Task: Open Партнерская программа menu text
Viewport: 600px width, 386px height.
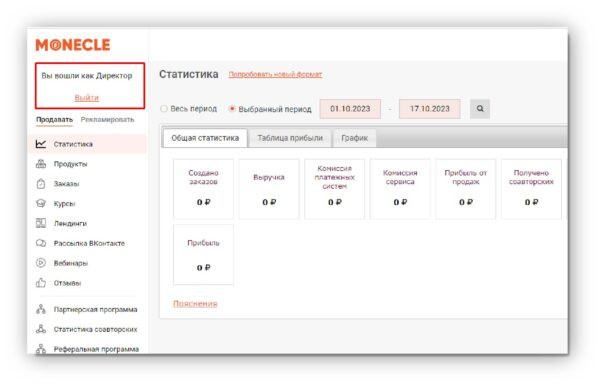Action: click(95, 309)
